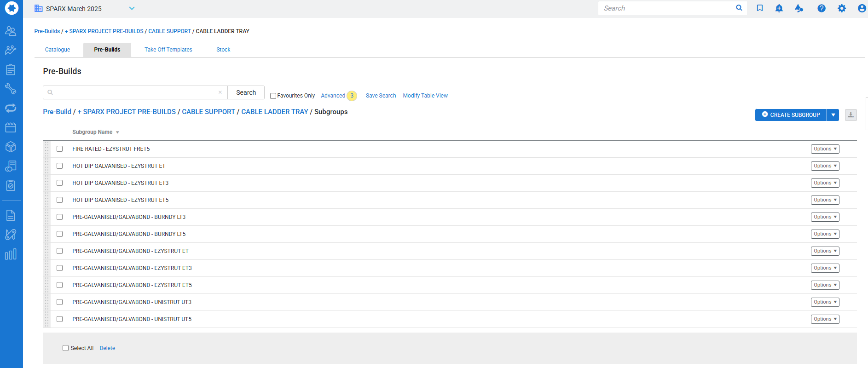Toggle the Select All checkbox
Screen dimensions: 868x368
(x=65, y=348)
